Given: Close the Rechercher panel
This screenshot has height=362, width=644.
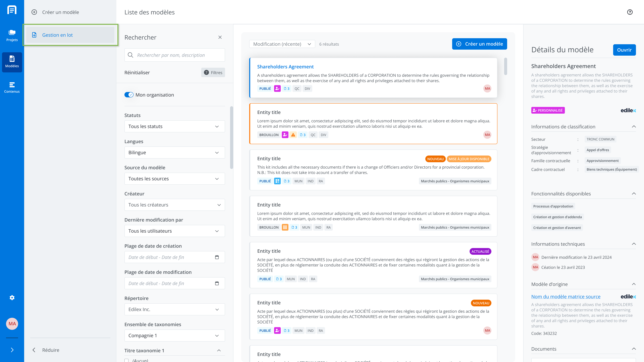Looking at the screenshot, I should 220,37.
